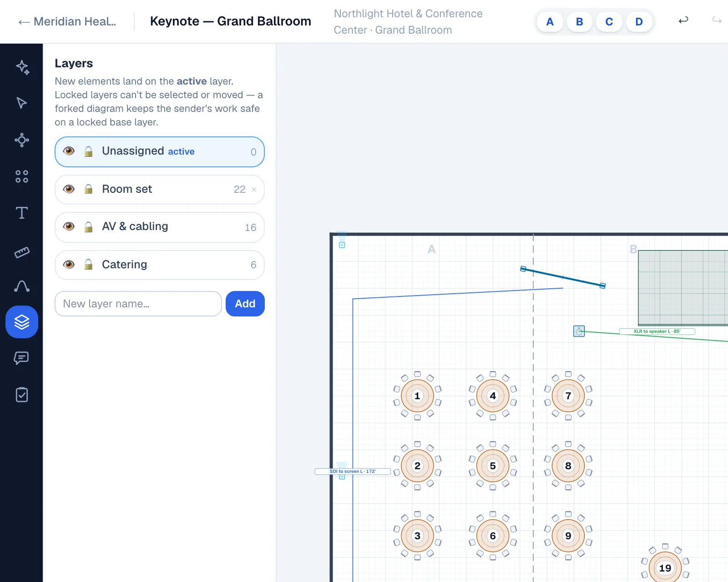728x582 pixels.
Task: Toggle lock on the Room set layer
Action: click(x=89, y=189)
